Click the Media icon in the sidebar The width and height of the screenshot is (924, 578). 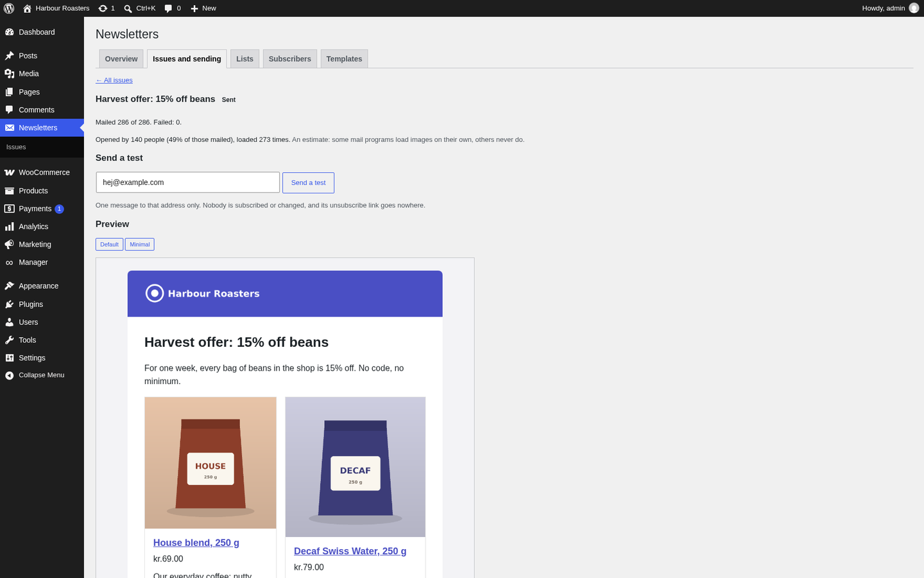point(10,74)
